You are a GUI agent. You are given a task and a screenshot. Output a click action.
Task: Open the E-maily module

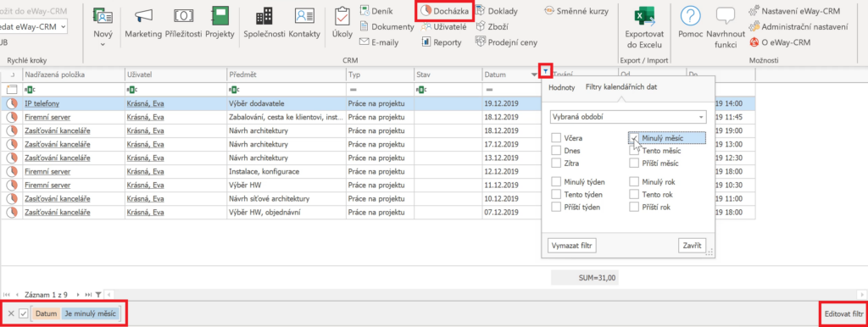(379, 42)
